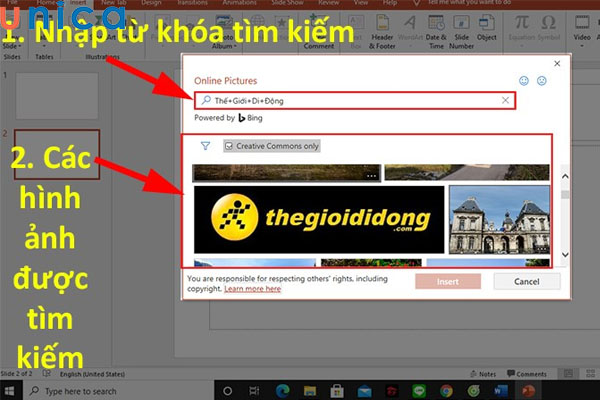
Task: Clear the search text with the X icon
Action: click(x=505, y=100)
